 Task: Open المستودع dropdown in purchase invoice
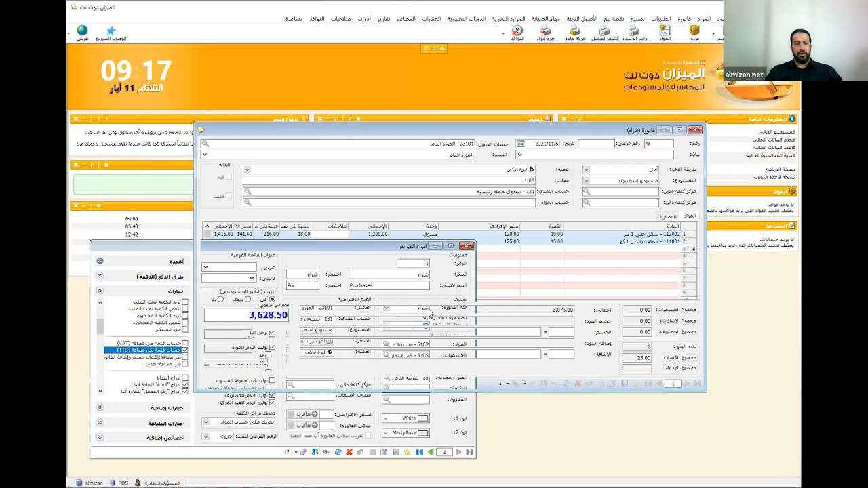coord(586,181)
